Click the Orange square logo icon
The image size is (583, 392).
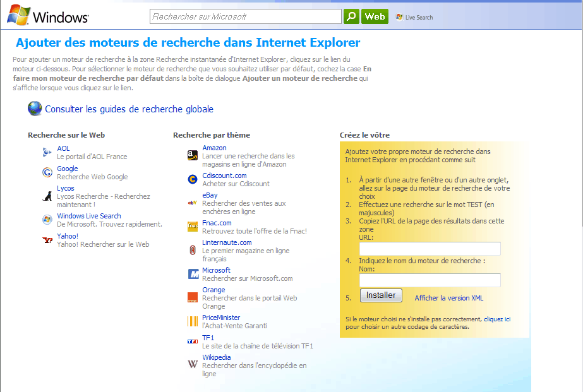click(x=193, y=297)
